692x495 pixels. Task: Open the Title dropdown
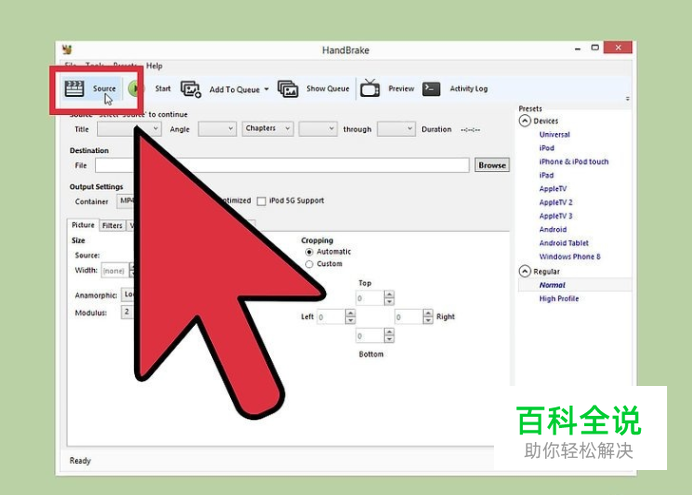coord(129,129)
